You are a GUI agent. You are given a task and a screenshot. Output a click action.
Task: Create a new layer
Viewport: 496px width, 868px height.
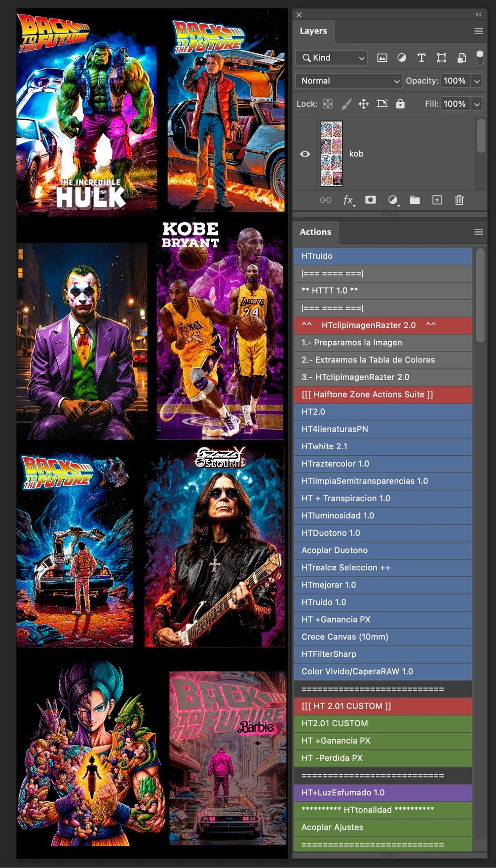(437, 200)
